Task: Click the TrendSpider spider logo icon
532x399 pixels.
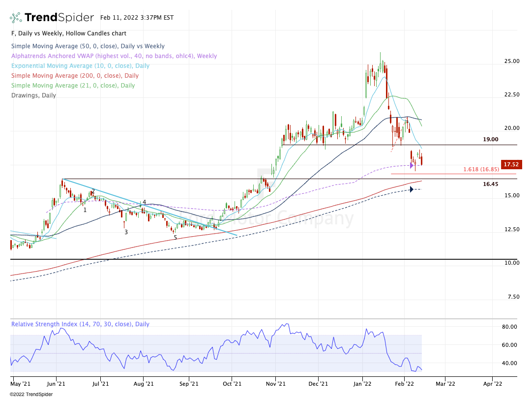Action: pyautogui.click(x=16, y=18)
